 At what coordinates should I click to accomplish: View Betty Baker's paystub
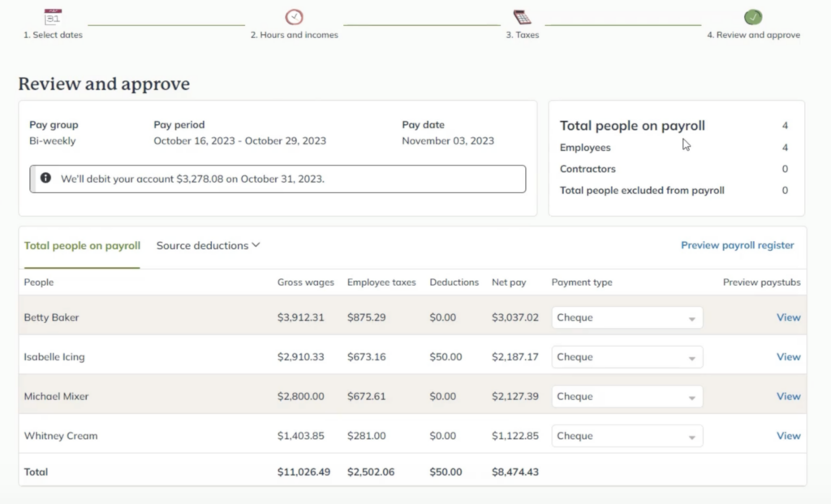(x=788, y=318)
